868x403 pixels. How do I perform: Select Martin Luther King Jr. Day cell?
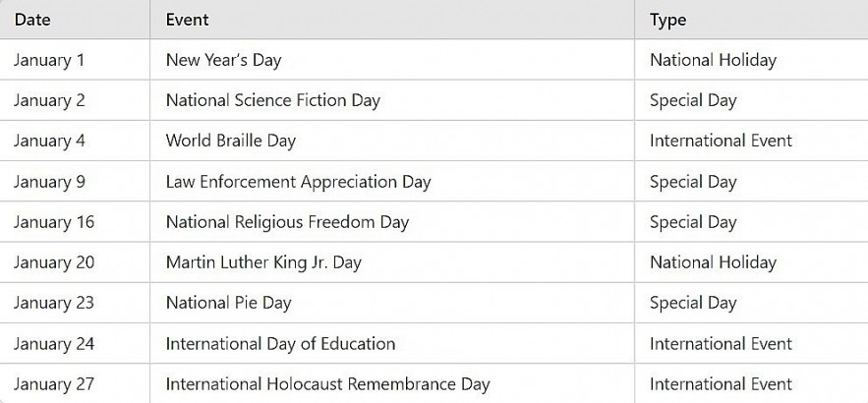coord(263,262)
